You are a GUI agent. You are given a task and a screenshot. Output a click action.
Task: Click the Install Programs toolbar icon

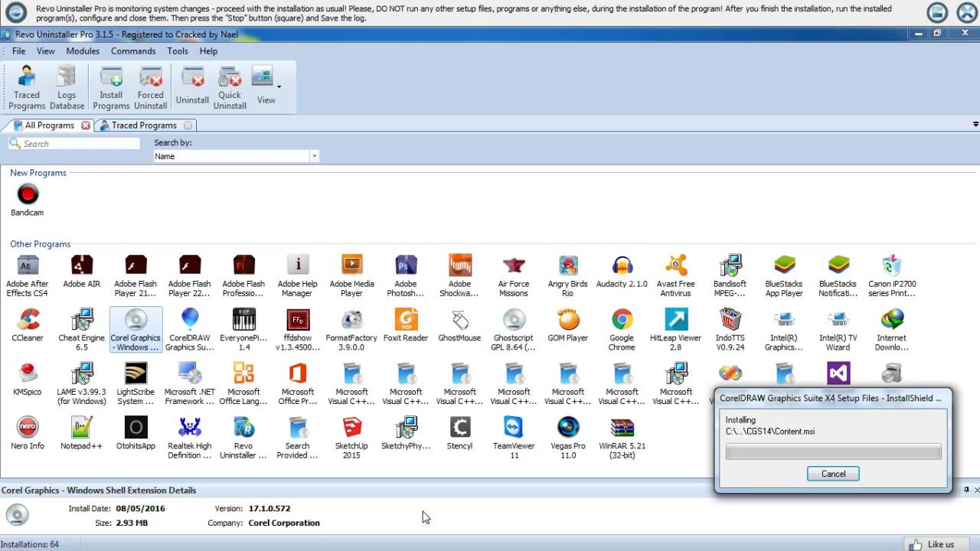click(111, 87)
